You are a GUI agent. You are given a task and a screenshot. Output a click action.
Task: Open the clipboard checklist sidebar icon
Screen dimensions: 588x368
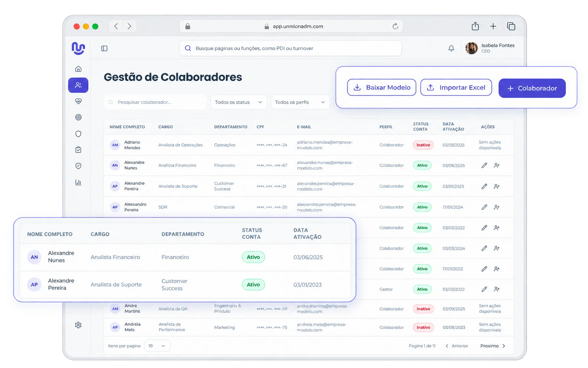[x=78, y=150]
